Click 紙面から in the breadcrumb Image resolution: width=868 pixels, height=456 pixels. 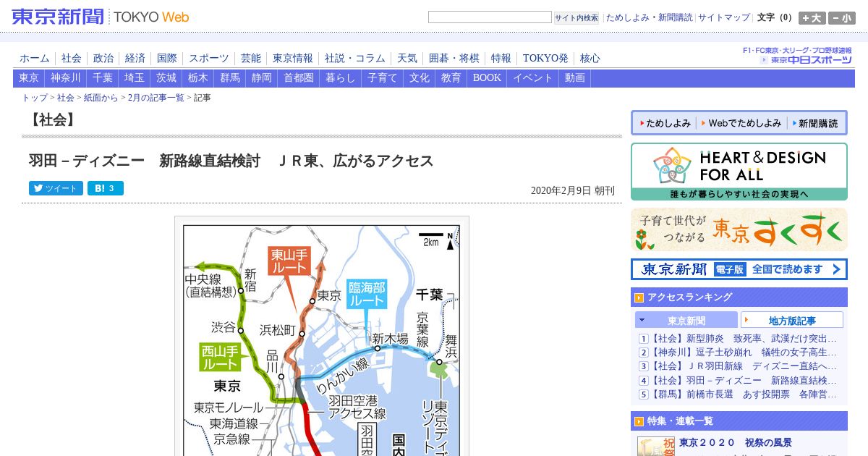[x=101, y=98]
